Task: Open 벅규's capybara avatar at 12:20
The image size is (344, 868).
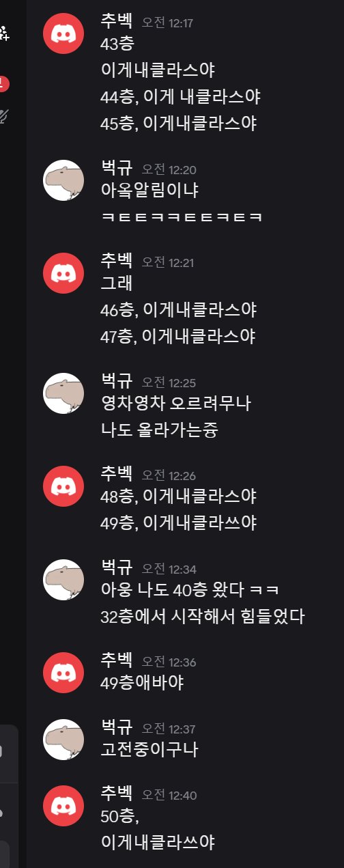Action: coord(63,180)
